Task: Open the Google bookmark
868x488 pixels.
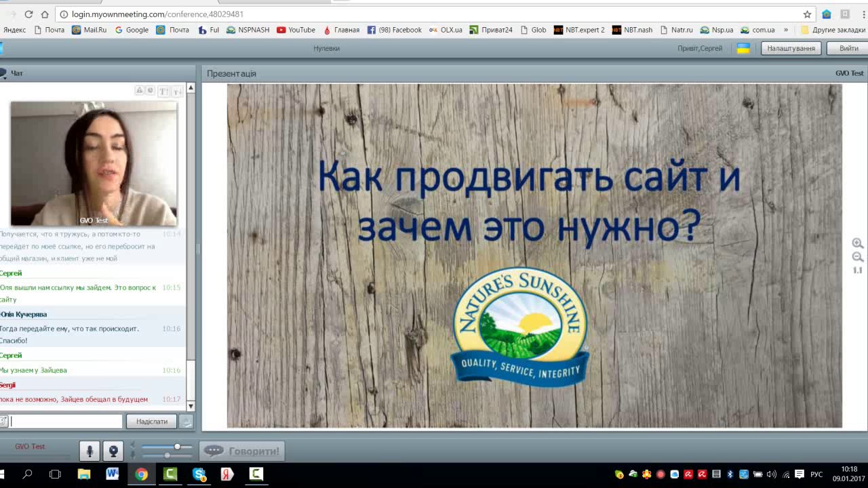Action: 132,30
